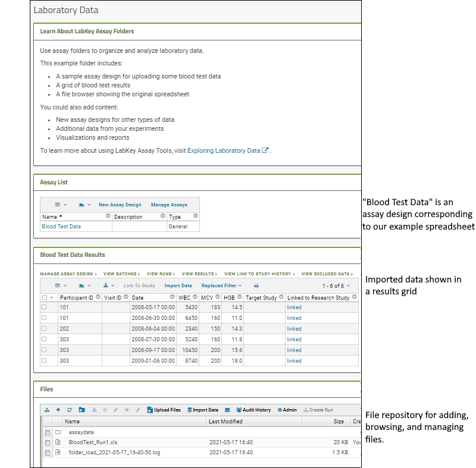Check the row with date 2008-09-17
The image size is (476, 468).
click(x=44, y=350)
